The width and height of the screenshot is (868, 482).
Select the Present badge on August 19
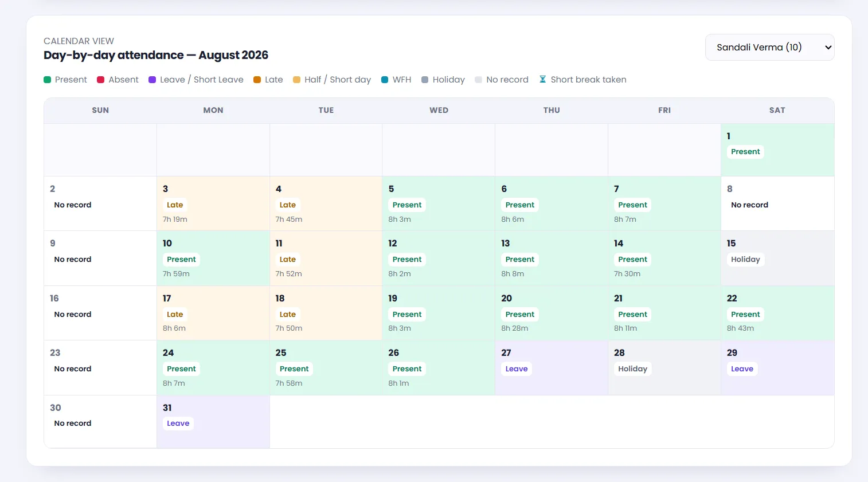(407, 315)
